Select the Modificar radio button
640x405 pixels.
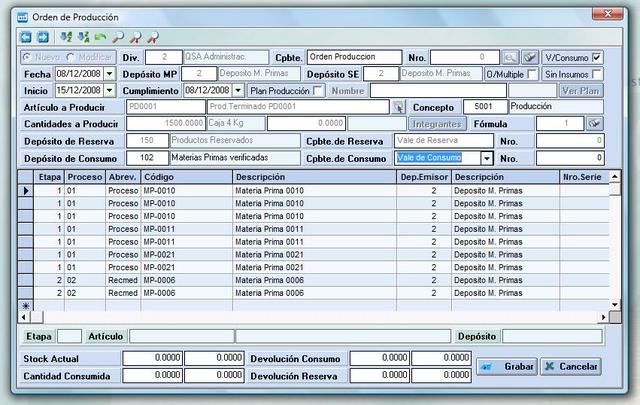71,57
